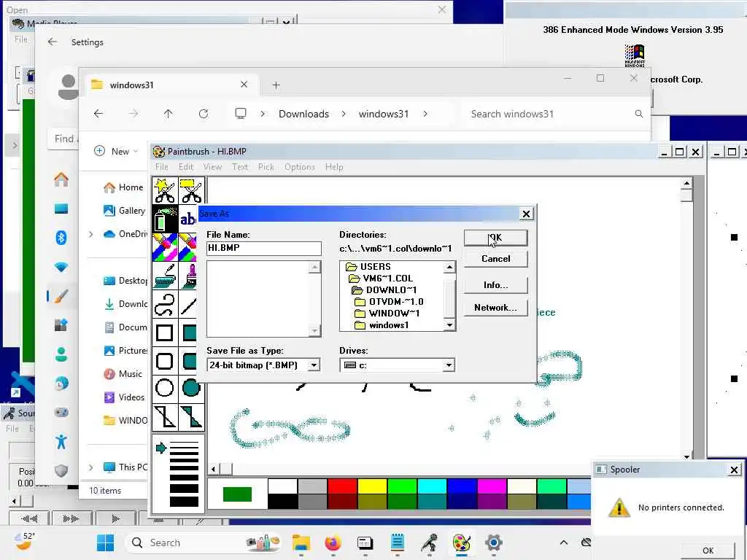This screenshot has width=747, height=560.
Task: Click Directories list scroll down arrow
Action: pyautogui.click(x=449, y=324)
